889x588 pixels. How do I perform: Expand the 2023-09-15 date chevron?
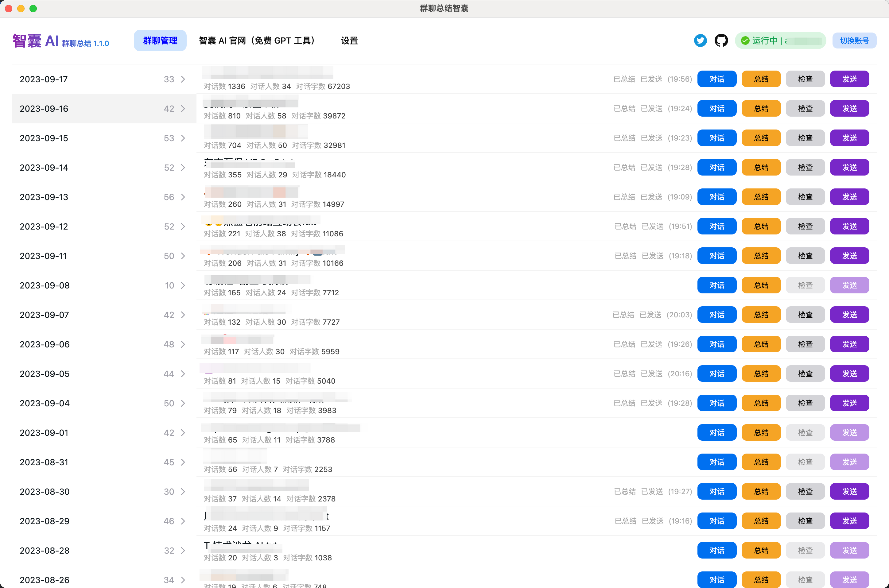(183, 138)
